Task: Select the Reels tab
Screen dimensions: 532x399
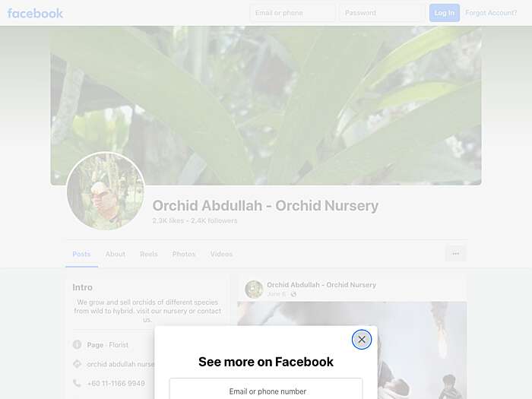Action: (x=149, y=254)
